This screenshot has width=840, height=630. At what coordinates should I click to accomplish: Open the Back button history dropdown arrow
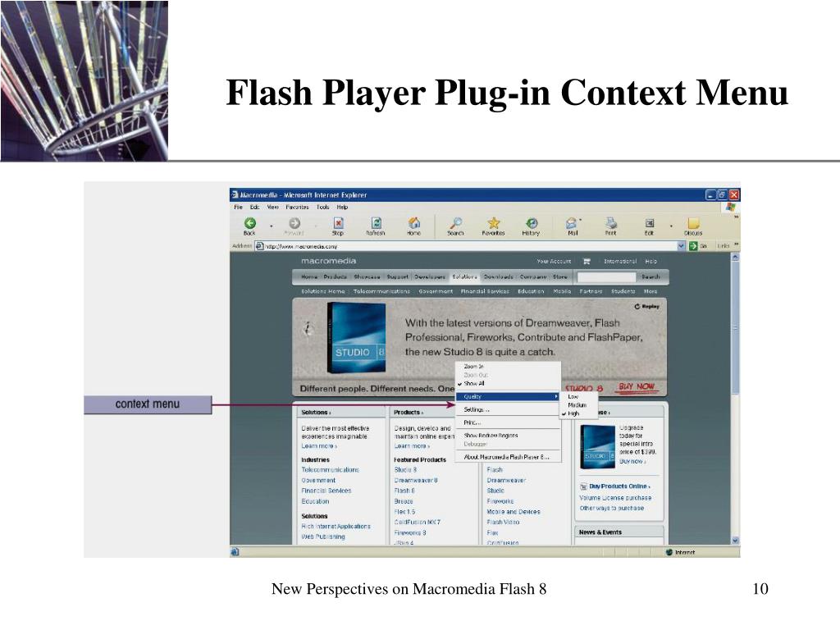271,226
